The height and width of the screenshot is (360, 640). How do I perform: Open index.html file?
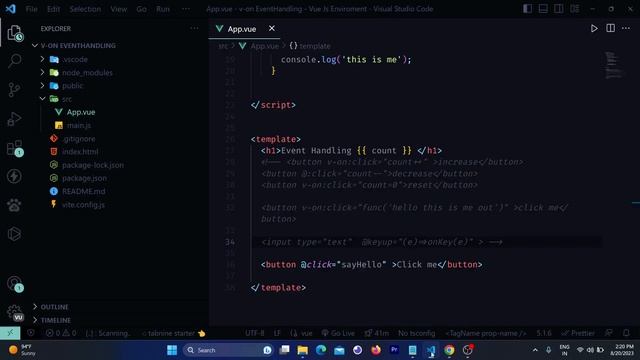coord(80,152)
